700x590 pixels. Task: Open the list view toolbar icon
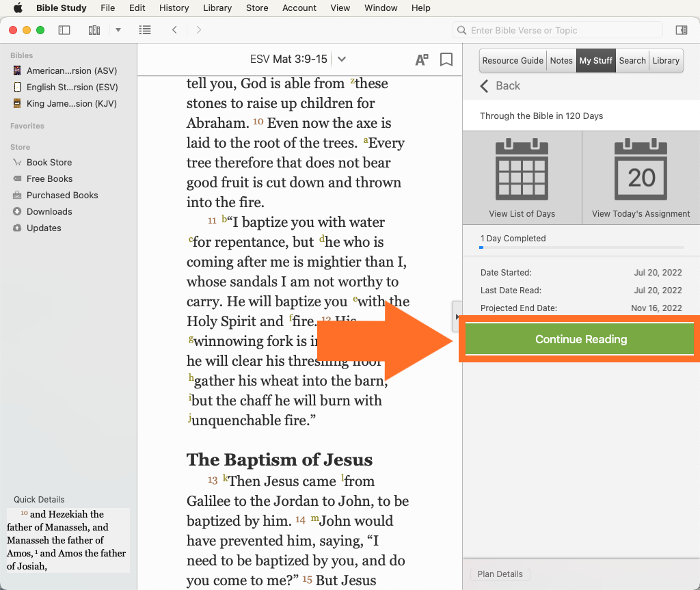tap(144, 30)
